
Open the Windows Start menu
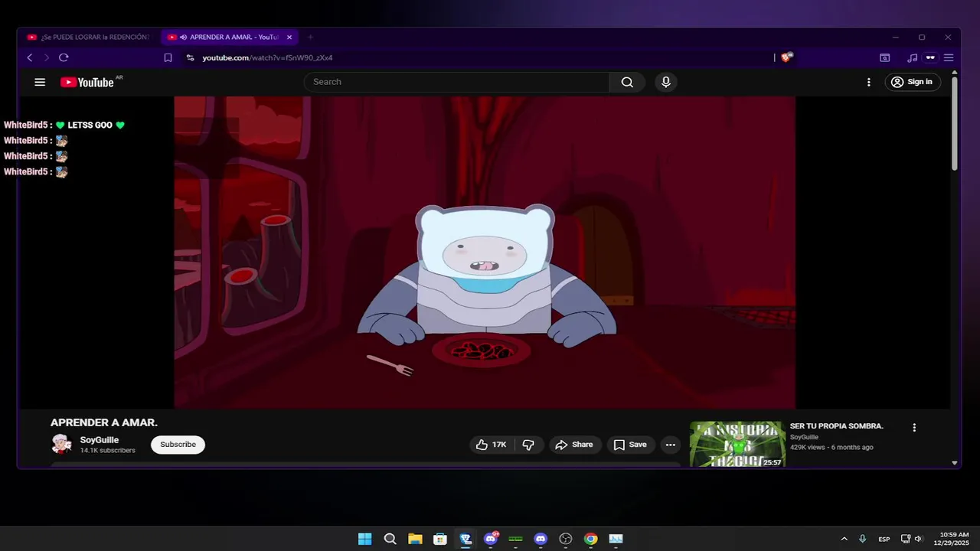click(364, 539)
